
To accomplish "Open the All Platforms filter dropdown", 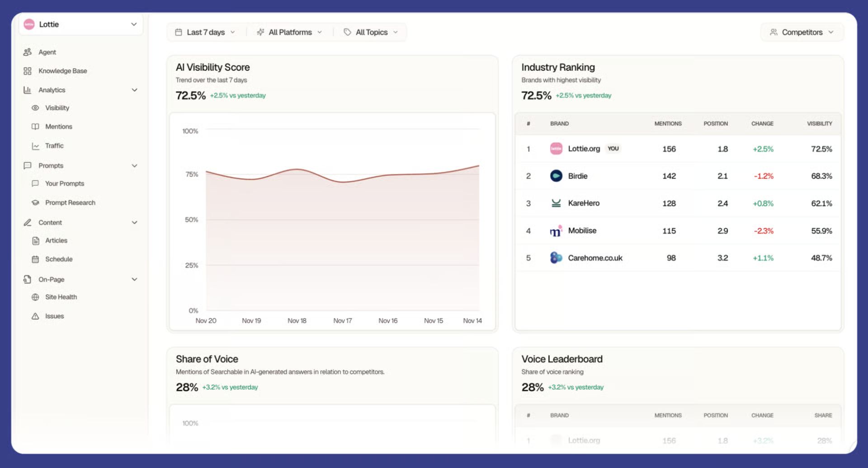I will pyautogui.click(x=290, y=33).
